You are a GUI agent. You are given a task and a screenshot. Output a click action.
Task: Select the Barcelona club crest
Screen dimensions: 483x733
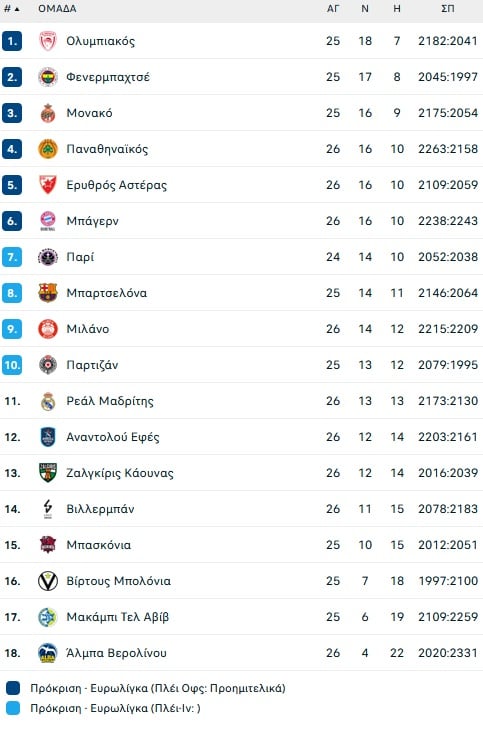[48, 293]
